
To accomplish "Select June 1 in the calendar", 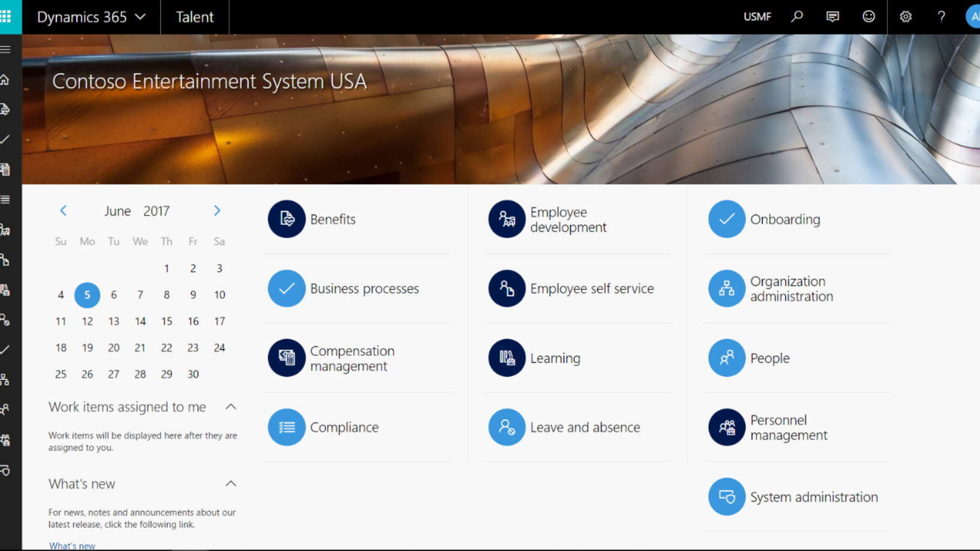I will coord(167,268).
